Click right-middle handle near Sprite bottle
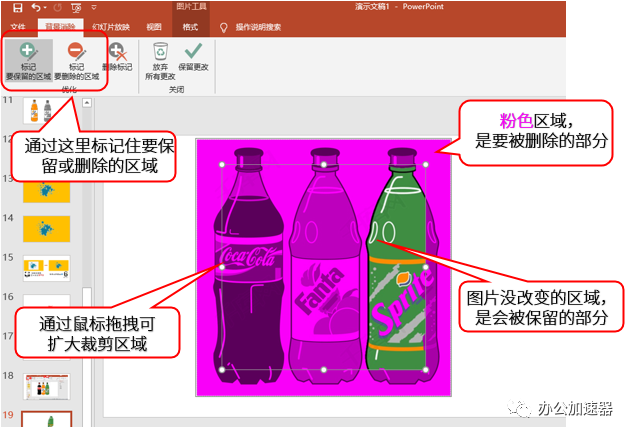Screen dimensions: 633x436 point(426,267)
